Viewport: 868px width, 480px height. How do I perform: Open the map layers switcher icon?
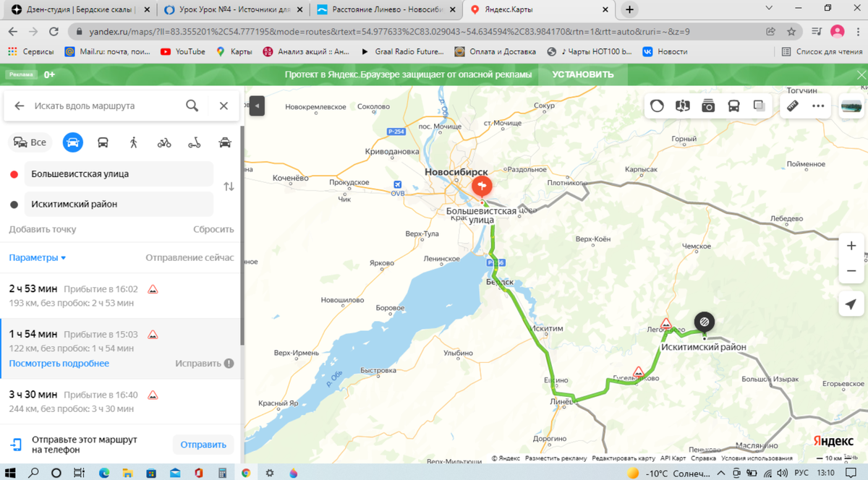pos(759,106)
